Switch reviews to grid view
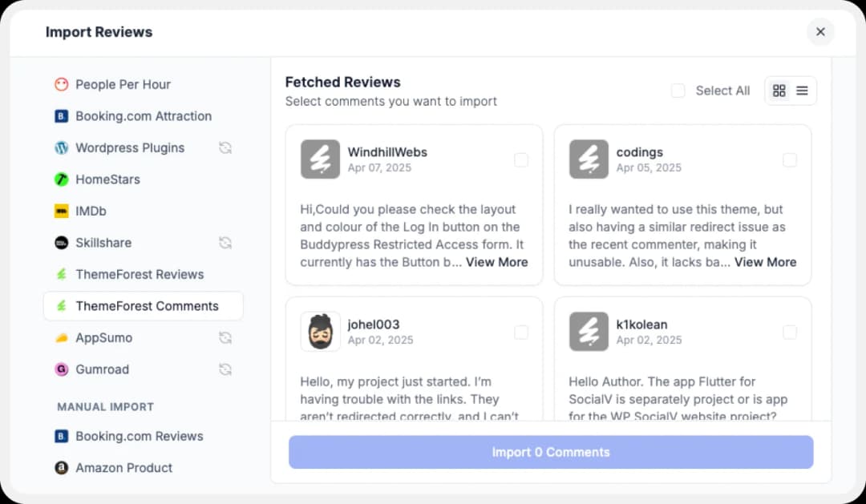 (x=779, y=91)
